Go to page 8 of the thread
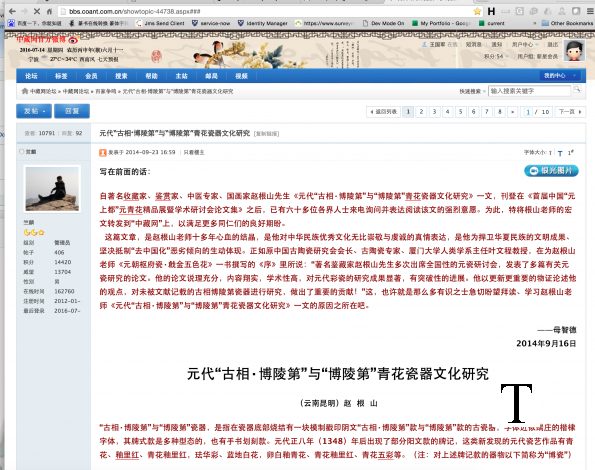595x470 pixels. [500, 112]
